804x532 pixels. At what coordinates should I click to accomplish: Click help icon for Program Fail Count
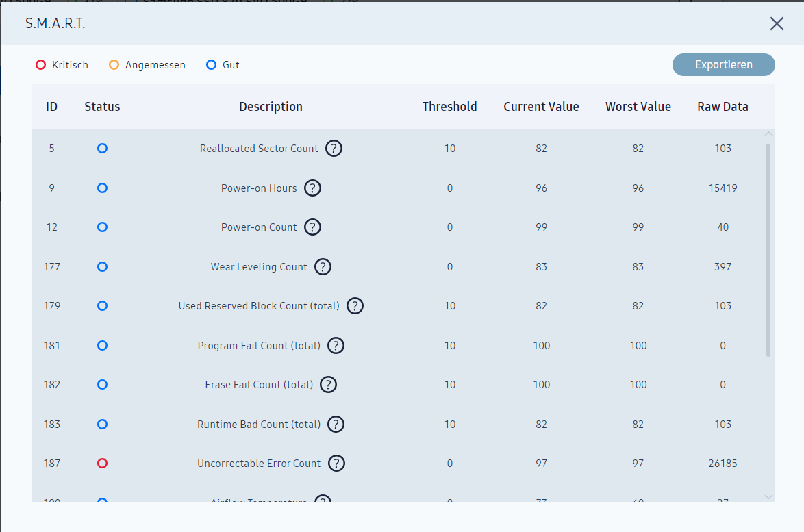(x=336, y=346)
